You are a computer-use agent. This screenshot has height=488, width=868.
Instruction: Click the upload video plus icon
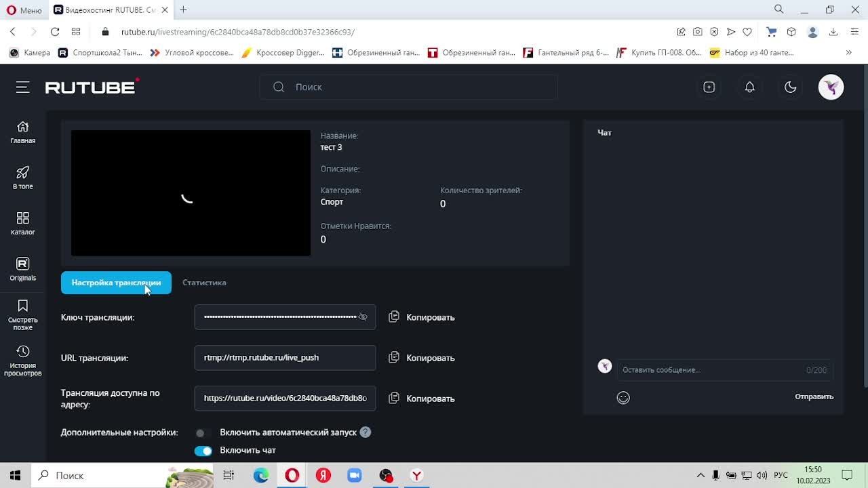709,87
